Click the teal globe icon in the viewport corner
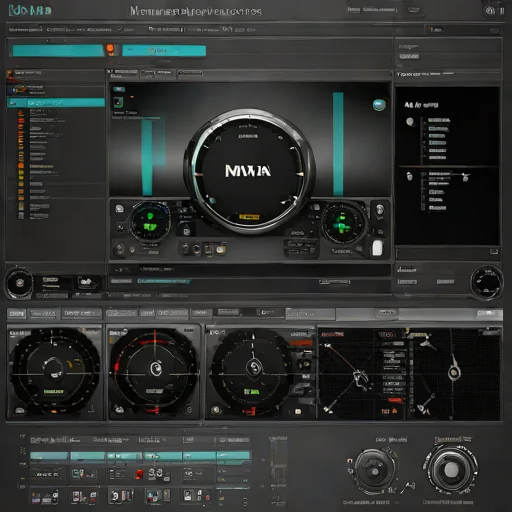This screenshot has width=512, height=512. 379,105
